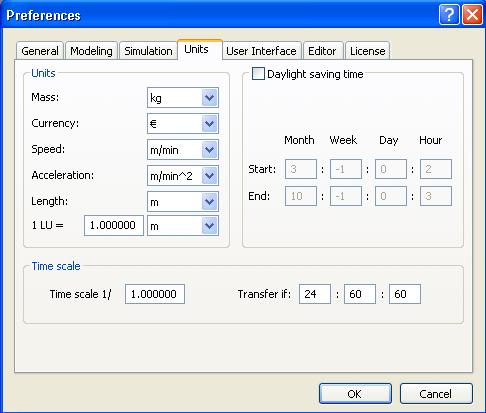The height and width of the screenshot is (413, 486).
Task: Enable the Daylight saving time checkbox
Action: (x=258, y=74)
